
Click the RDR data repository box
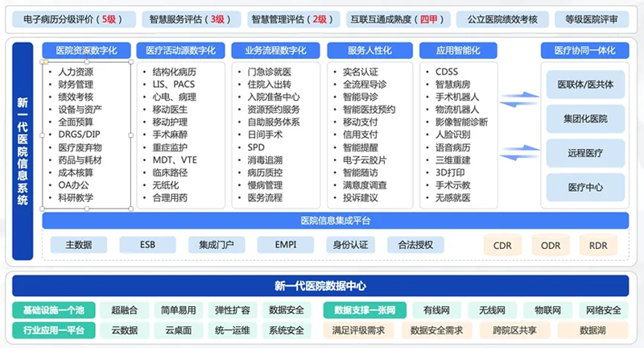598,245
